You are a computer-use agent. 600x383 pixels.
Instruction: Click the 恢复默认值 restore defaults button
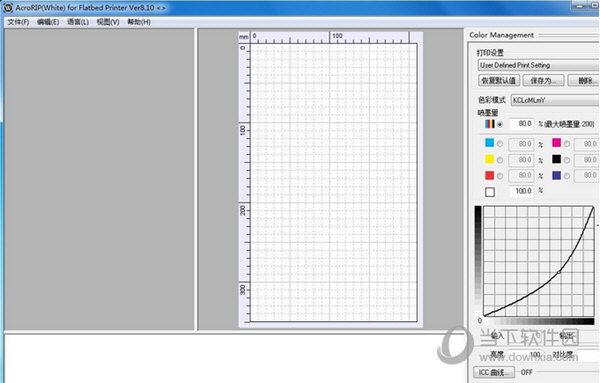499,80
